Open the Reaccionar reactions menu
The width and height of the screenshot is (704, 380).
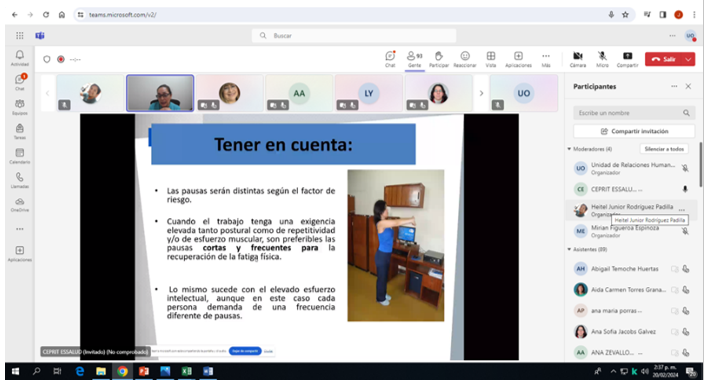pyautogui.click(x=465, y=59)
